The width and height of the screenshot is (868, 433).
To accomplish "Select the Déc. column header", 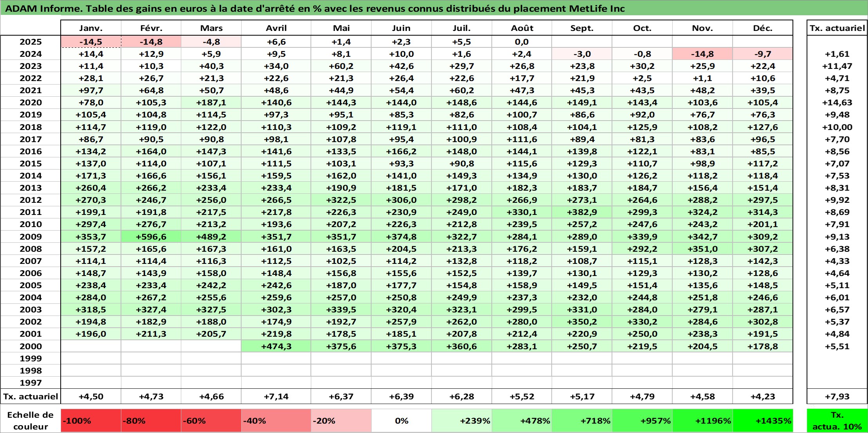I will click(x=763, y=28).
